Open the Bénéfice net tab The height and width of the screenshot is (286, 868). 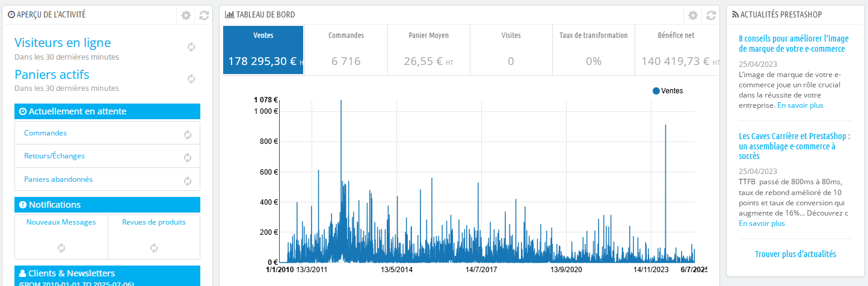click(677, 50)
